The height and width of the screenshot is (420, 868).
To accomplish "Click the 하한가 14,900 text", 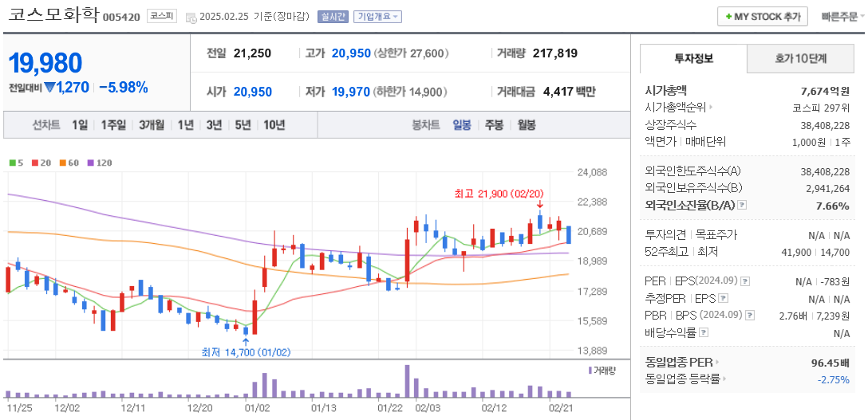I will pyautogui.click(x=411, y=92).
